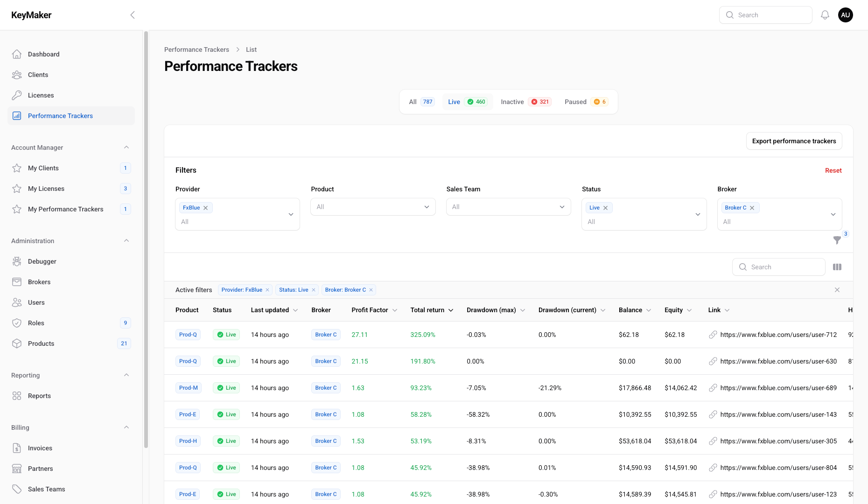The height and width of the screenshot is (504, 868).
Task: Open the AU user avatar menu
Action: (846, 15)
